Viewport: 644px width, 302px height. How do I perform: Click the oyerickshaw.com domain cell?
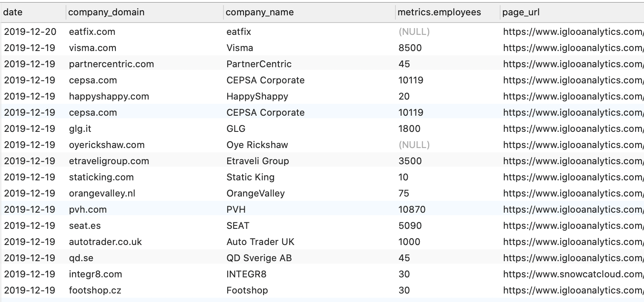pos(107,145)
